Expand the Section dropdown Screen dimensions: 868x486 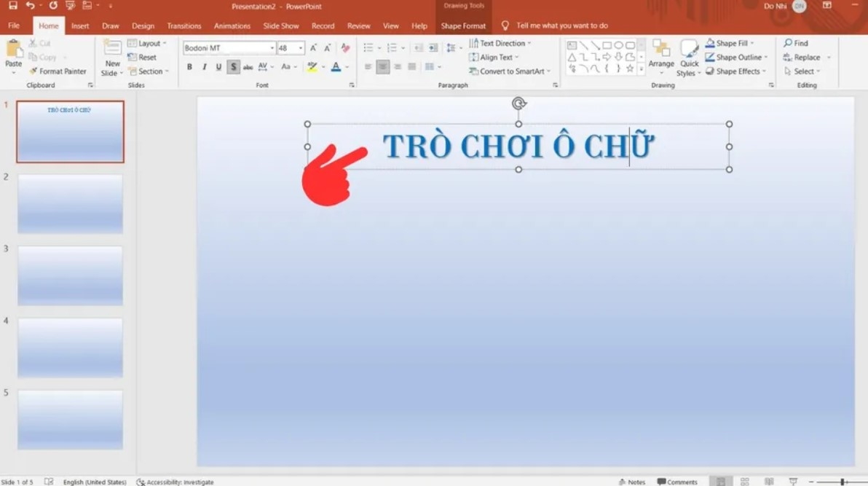click(x=149, y=71)
